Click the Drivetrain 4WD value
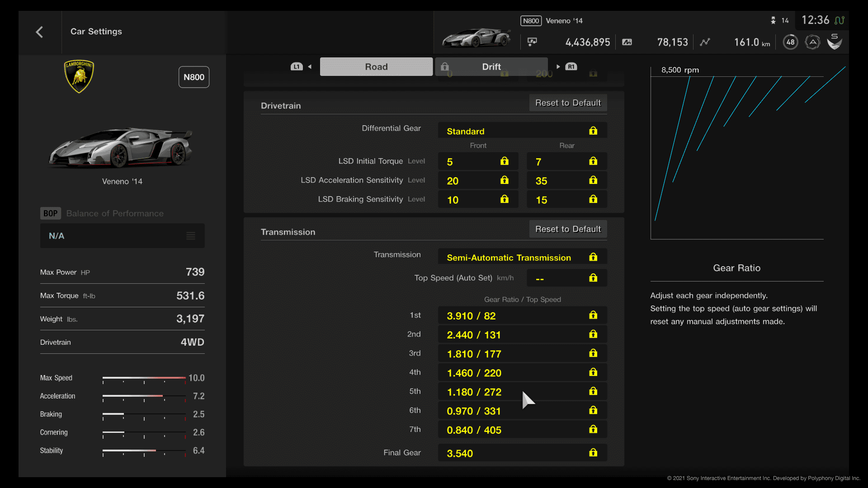Screen dimensions: 868x488 pos(192,342)
